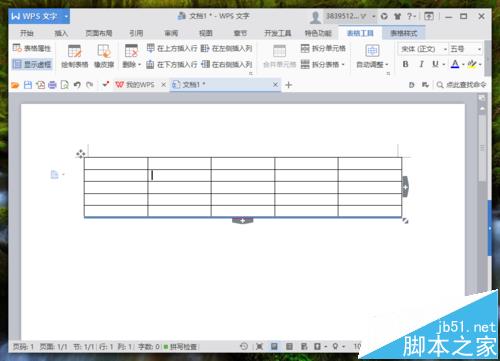Switch to the 页面布局 (Page Layout) tab
The width and height of the screenshot is (500, 361).
99,33
